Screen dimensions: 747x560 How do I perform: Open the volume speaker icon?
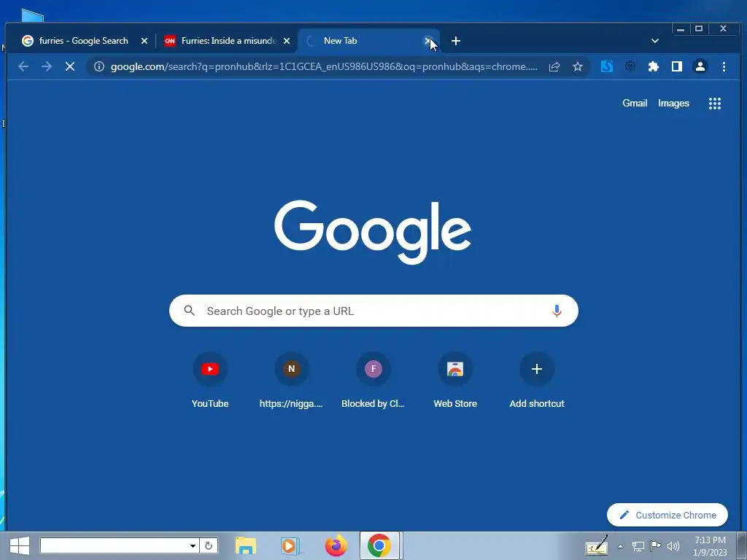(673, 546)
